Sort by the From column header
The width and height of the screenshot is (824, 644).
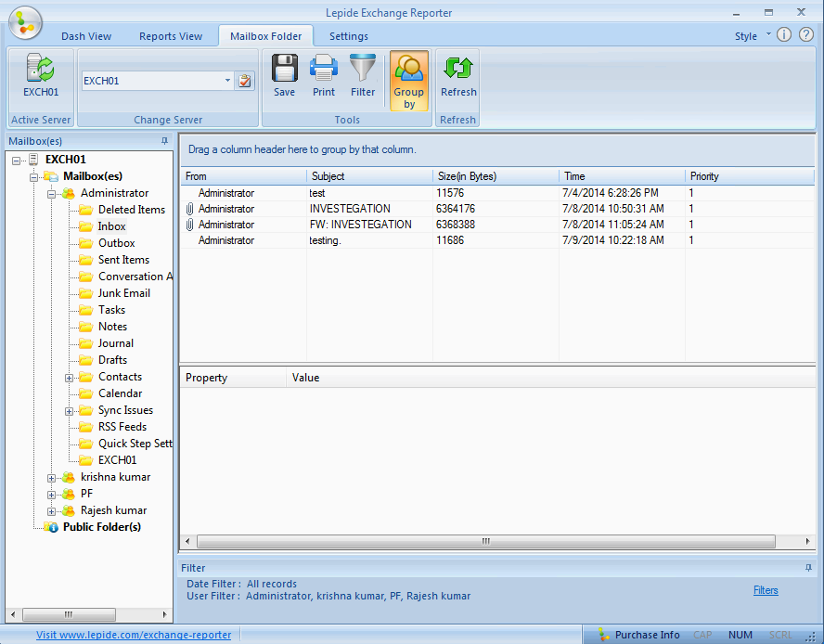pos(244,176)
